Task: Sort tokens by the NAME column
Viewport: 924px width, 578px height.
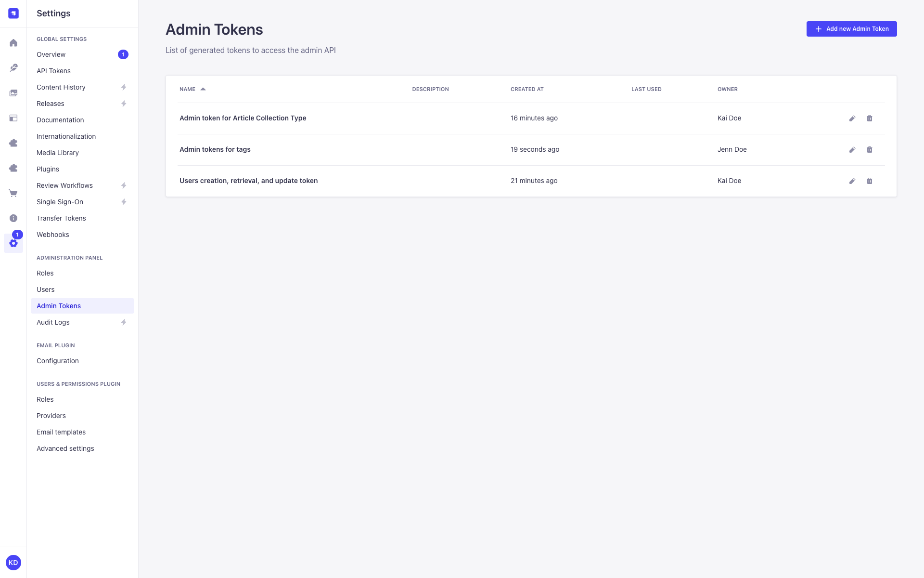Action: [192, 89]
